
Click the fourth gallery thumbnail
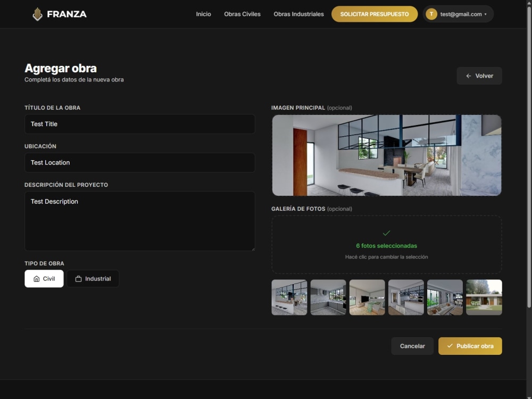406,297
